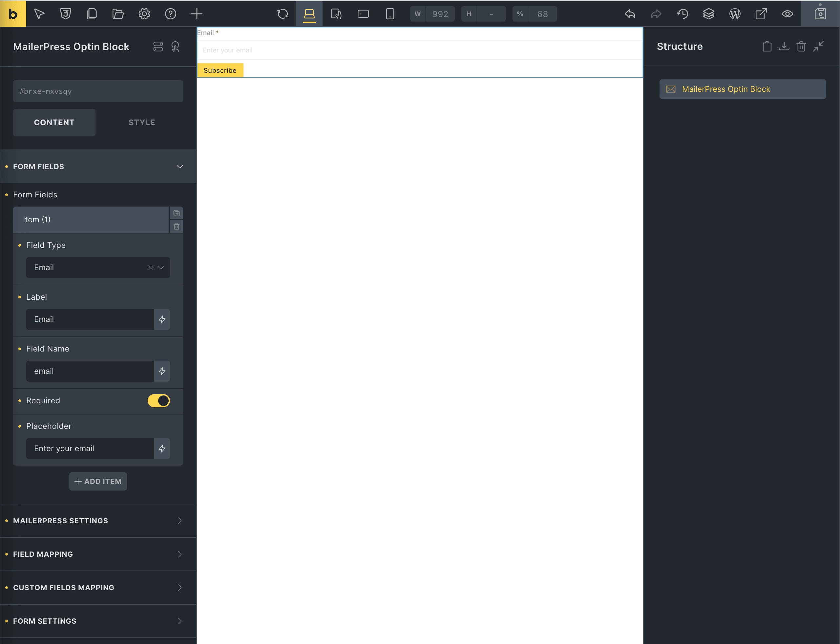Click the WordPress logo icon
This screenshot has width=840, height=644.
(735, 14)
